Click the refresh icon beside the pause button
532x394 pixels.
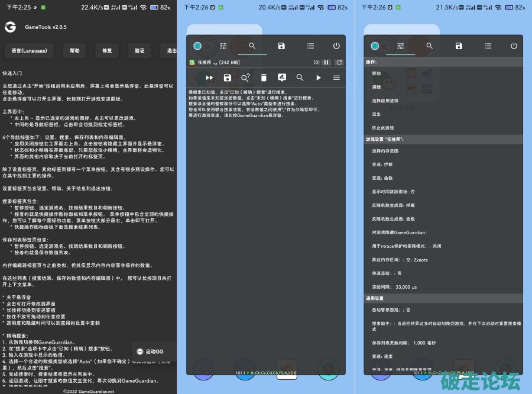(339, 62)
